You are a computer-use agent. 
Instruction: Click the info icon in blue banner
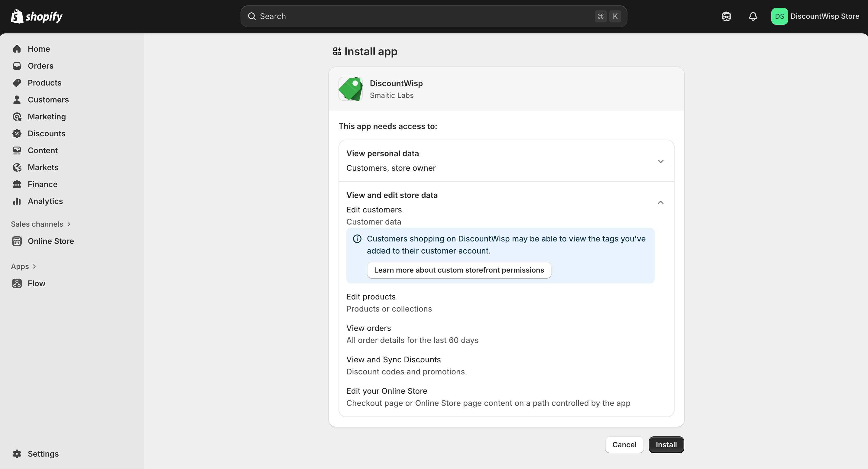click(x=357, y=239)
